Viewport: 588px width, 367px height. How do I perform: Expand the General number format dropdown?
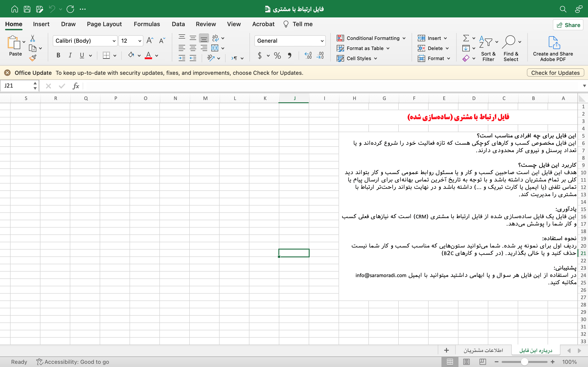tap(290, 41)
